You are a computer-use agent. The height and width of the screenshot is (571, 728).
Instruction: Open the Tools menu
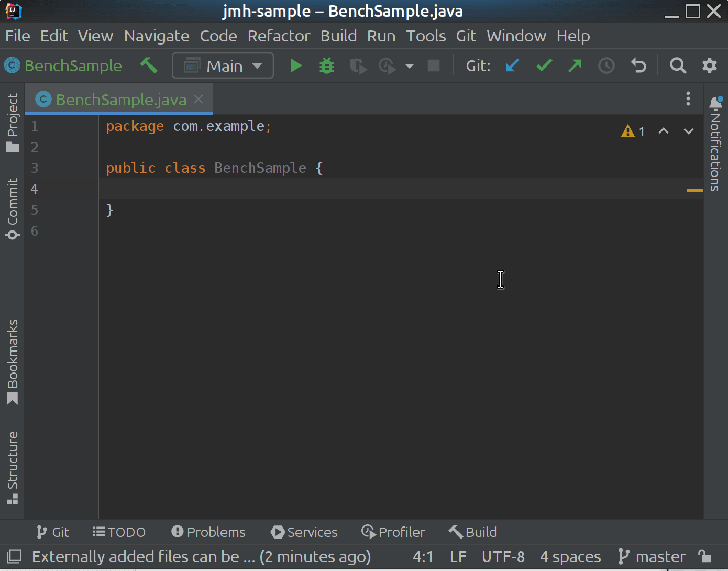426,36
